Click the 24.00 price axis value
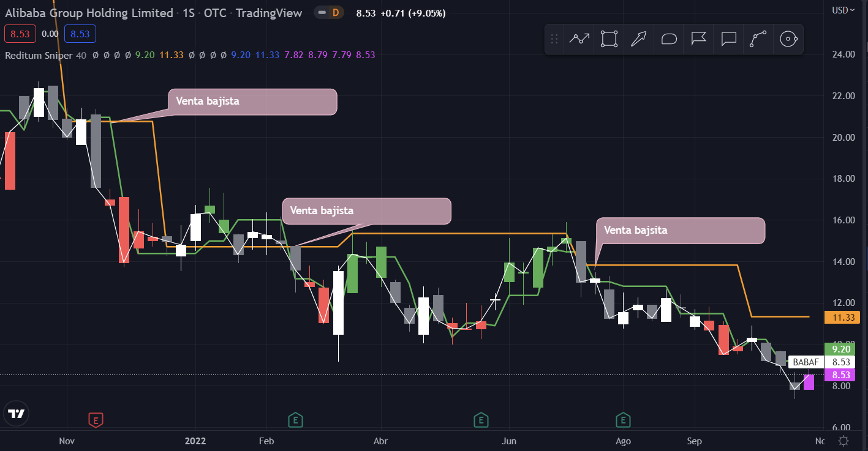The image size is (868, 451). (843, 54)
